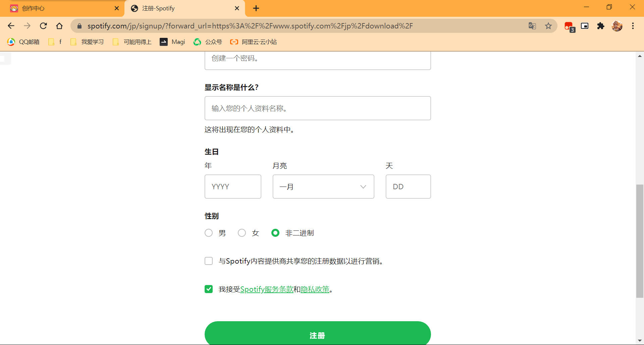Open the profile avatar menu

tap(617, 26)
